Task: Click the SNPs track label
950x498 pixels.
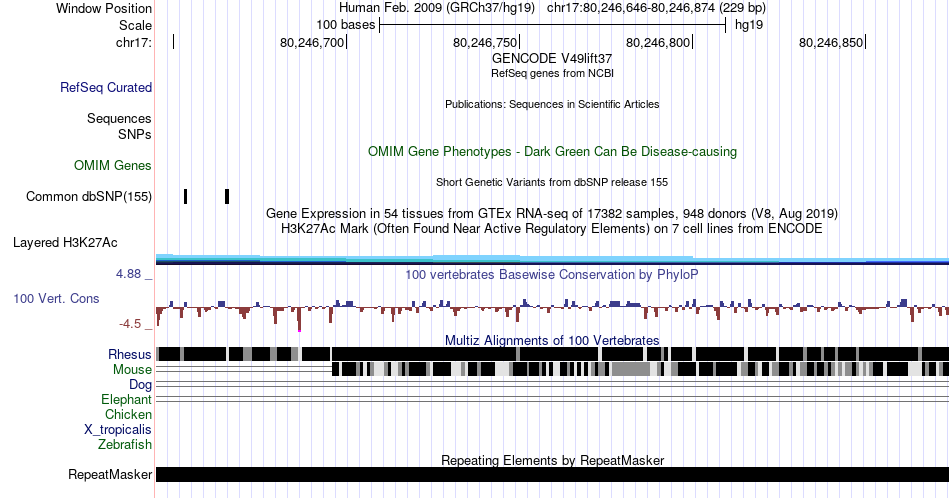Action: click(x=135, y=134)
